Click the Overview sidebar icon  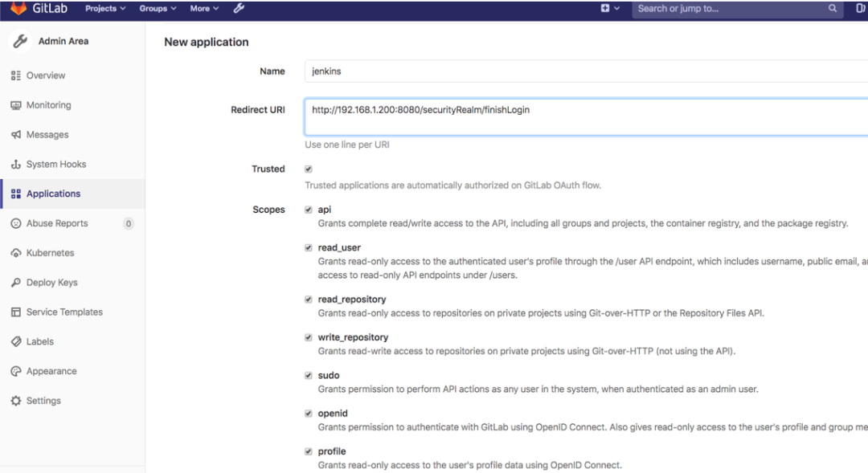(16, 75)
